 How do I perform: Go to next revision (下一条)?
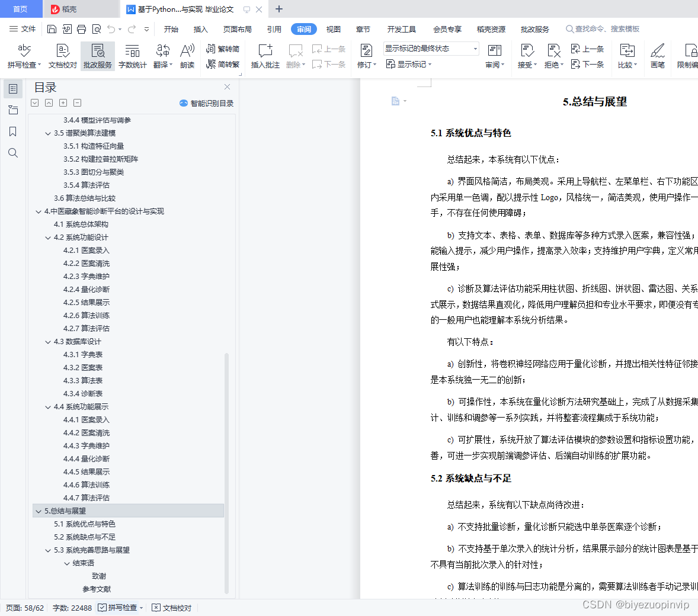pos(587,64)
